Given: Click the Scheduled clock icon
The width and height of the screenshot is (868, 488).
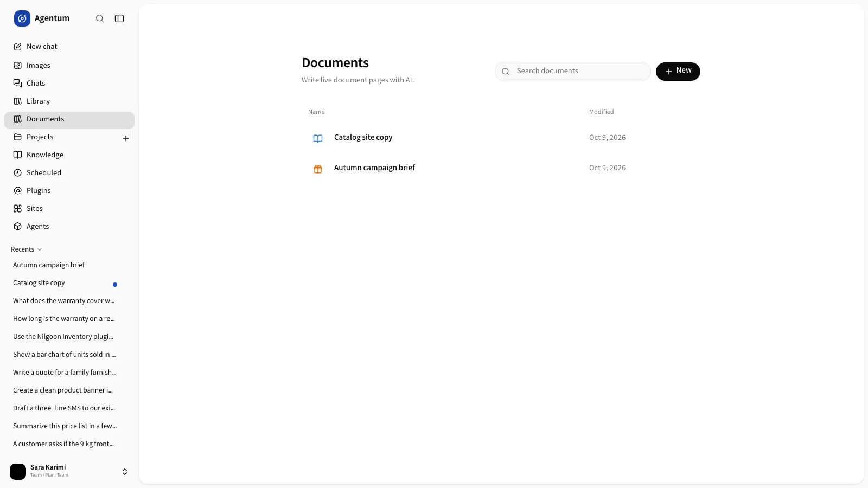Looking at the screenshot, I should coord(18,173).
